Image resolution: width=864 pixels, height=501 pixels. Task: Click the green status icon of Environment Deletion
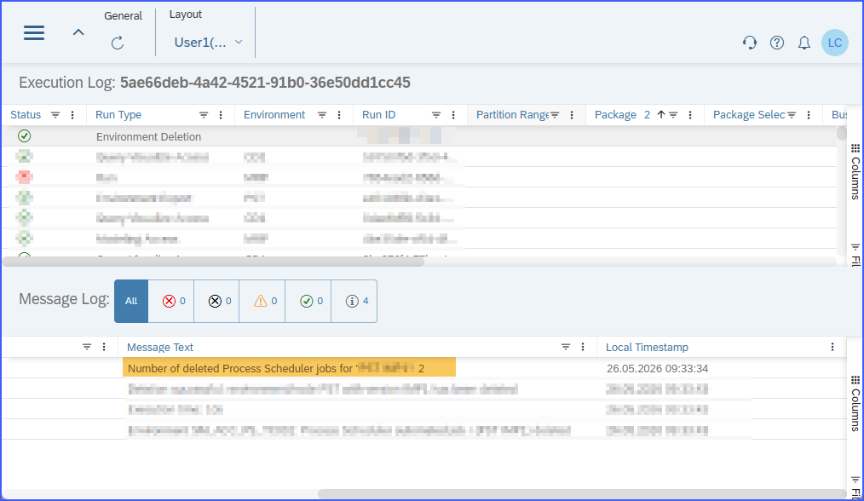[x=24, y=136]
